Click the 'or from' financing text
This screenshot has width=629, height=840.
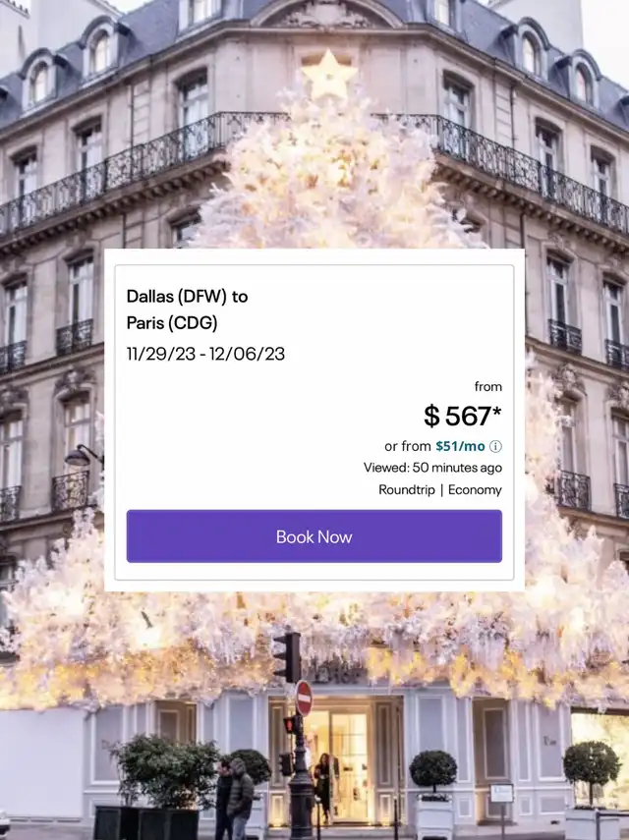tap(408, 446)
